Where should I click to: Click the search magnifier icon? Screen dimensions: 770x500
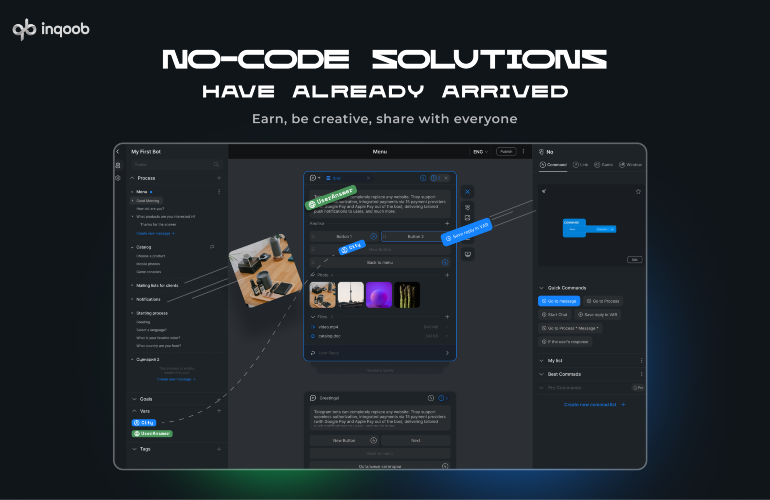pyautogui.click(x=216, y=165)
